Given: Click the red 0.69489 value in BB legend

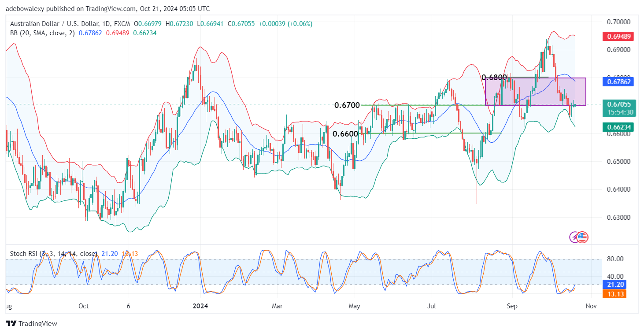Looking at the screenshot, I should point(117,33).
